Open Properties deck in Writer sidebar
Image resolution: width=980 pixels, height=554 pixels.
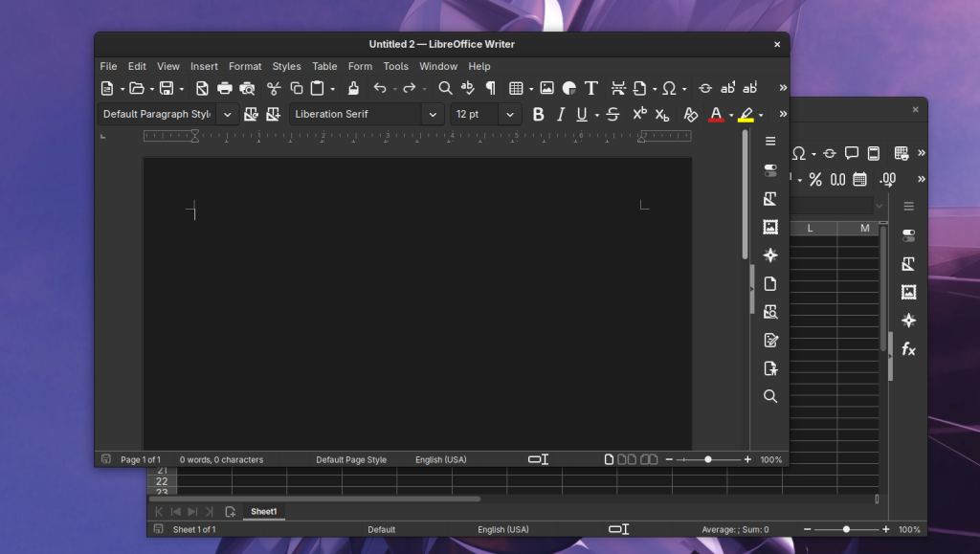[770, 170]
